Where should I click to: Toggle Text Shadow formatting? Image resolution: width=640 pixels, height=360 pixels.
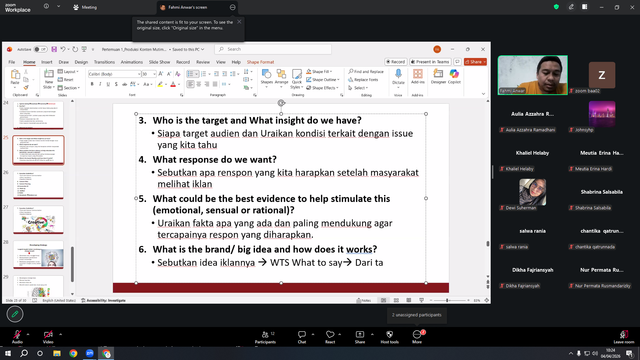pyautogui.click(x=116, y=84)
